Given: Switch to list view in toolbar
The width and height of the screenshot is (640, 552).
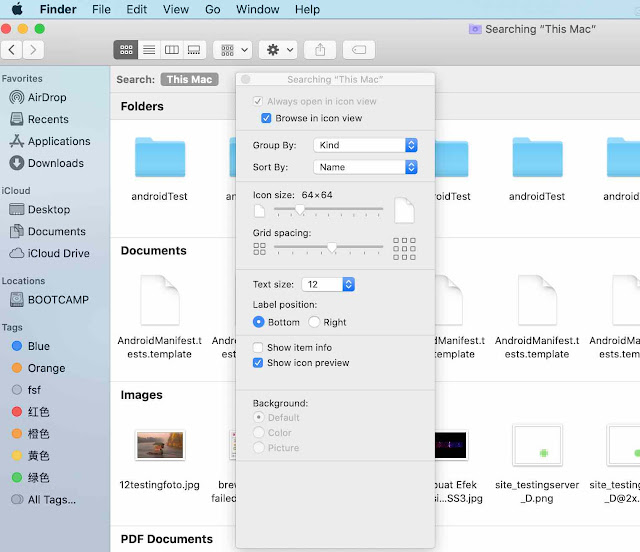Looking at the screenshot, I should tap(149, 50).
